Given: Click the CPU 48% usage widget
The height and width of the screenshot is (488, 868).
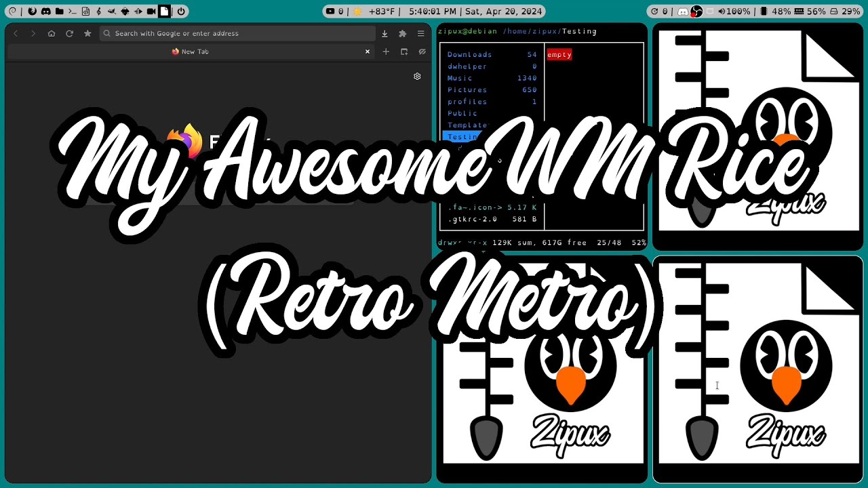Looking at the screenshot, I should (x=776, y=12).
